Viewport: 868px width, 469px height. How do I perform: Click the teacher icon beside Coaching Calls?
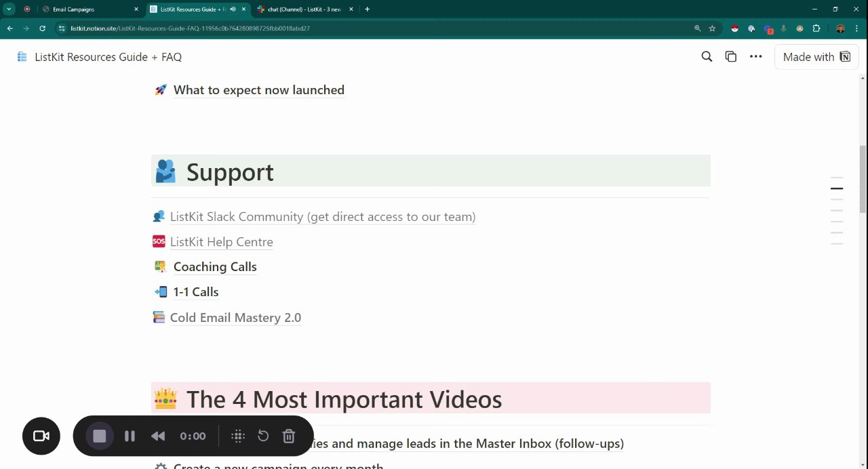[x=160, y=267]
